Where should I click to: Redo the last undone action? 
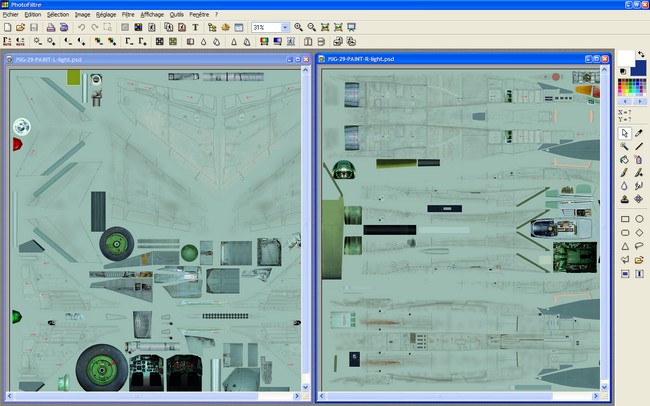coord(95,27)
